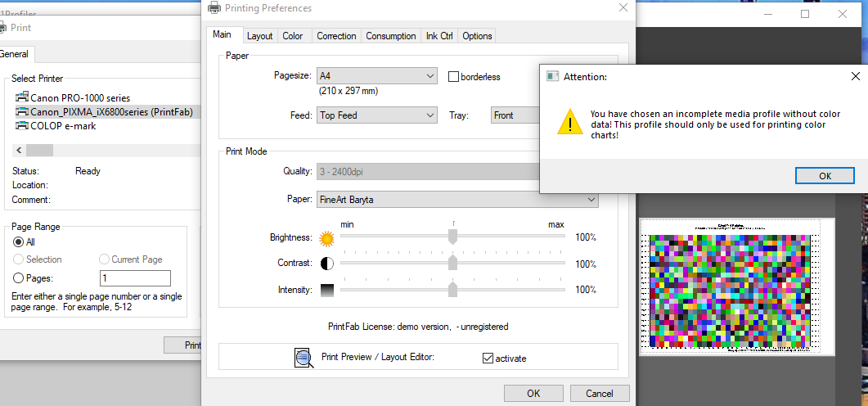This screenshot has width=868, height=406.
Task: Click the Contrast half-circle icon
Action: 327,264
